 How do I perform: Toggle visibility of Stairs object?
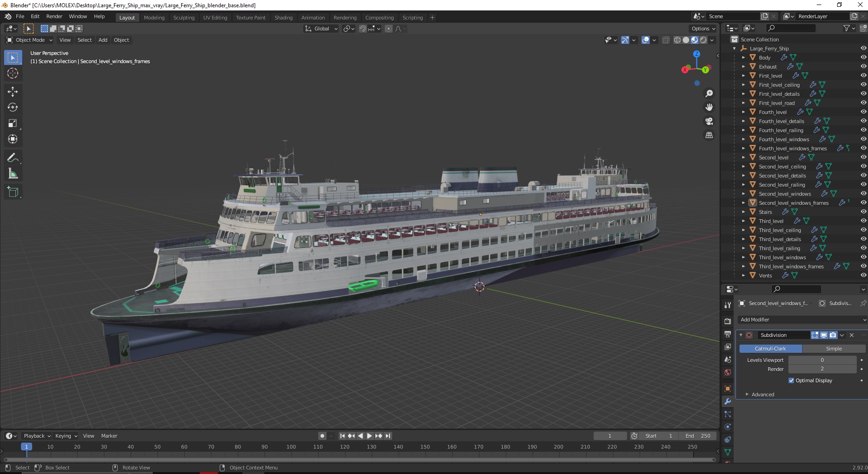863,212
